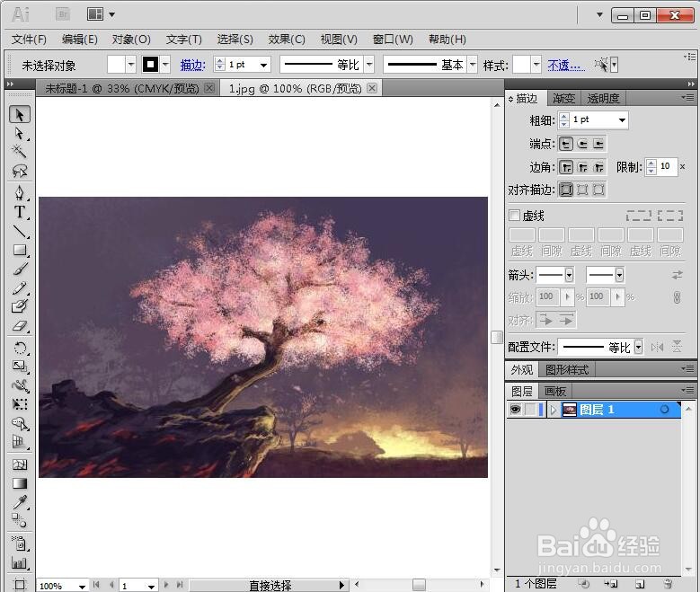Click the 不透... opacity link

(566, 66)
